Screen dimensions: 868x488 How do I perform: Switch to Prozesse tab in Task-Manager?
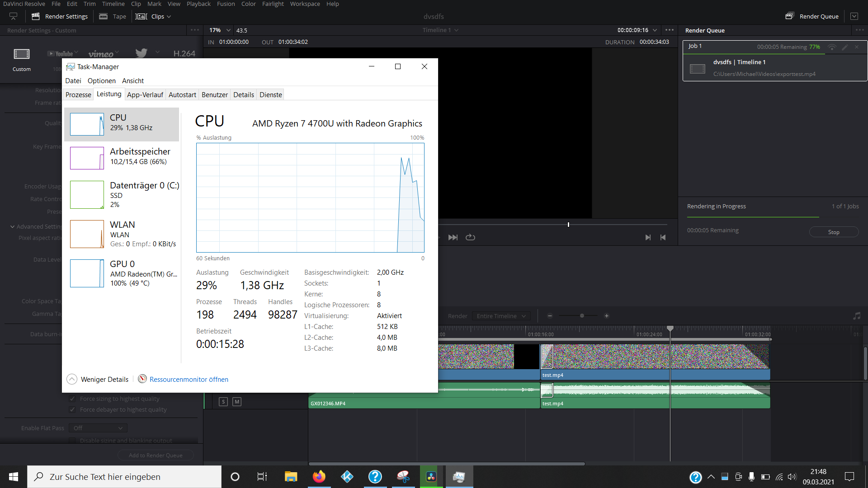pos(78,94)
